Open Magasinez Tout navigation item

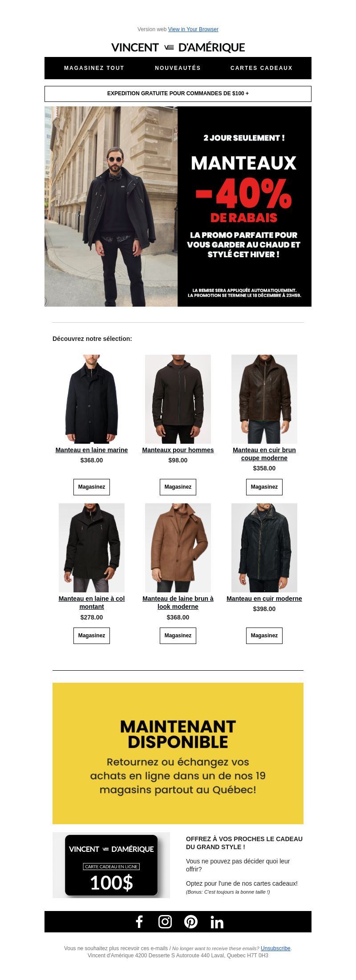94,68
